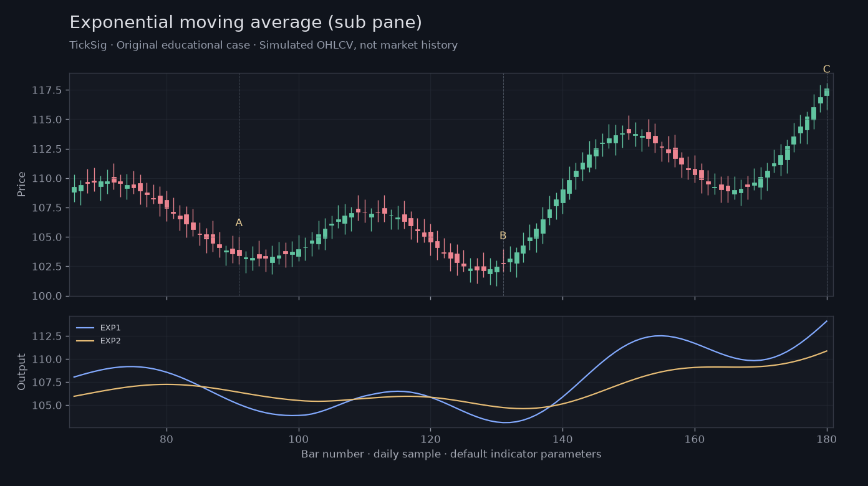The height and width of the screenshot is (486, 868).
Task: Click the orange EXP2 legend line swatch
Action: (x=85, y=341)
